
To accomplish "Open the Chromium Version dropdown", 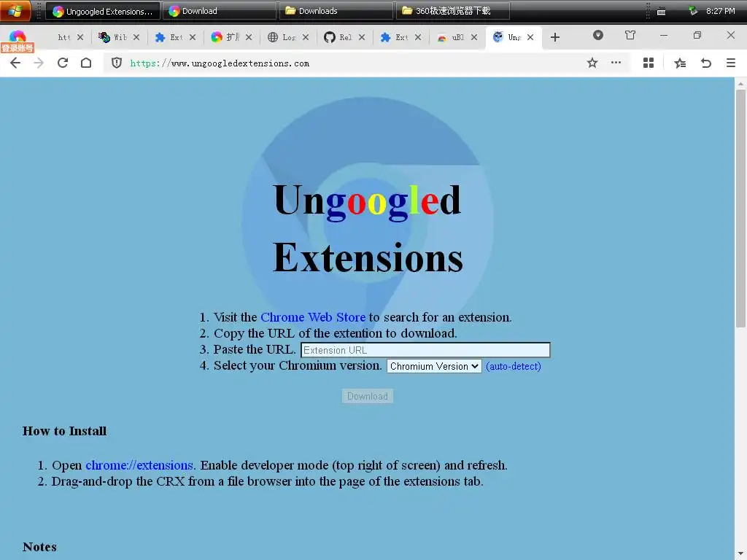I will pyautogui.click(x=434, y=366).
